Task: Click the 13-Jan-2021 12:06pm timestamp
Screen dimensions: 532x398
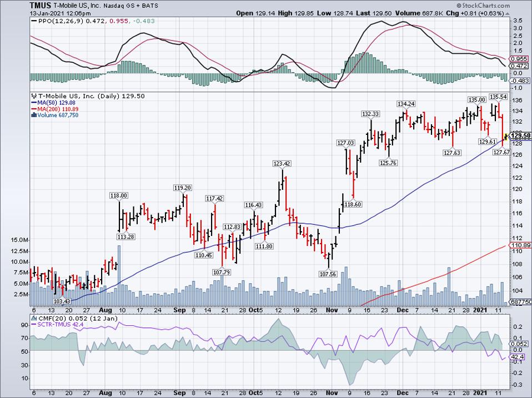Action: pyautogui.click(x=60, y=13)
